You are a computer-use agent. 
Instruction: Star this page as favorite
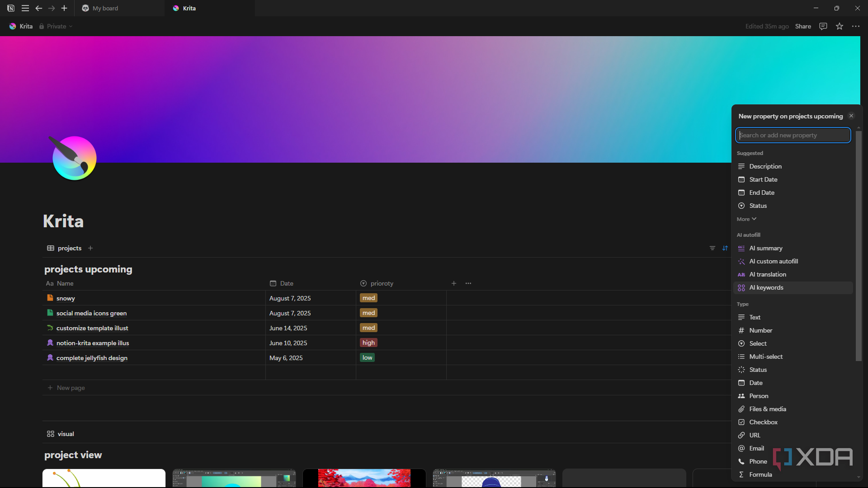coord(840,26)
